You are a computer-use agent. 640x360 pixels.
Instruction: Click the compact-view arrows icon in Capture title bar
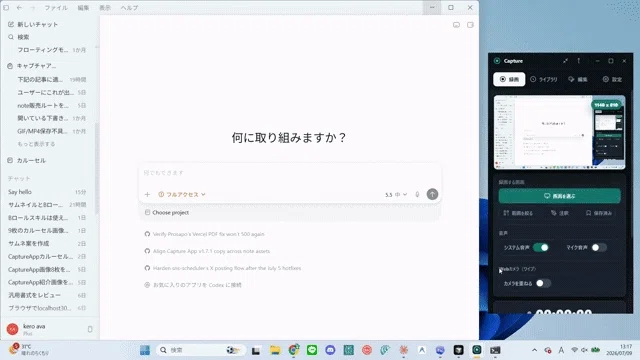tap(565, 61)
